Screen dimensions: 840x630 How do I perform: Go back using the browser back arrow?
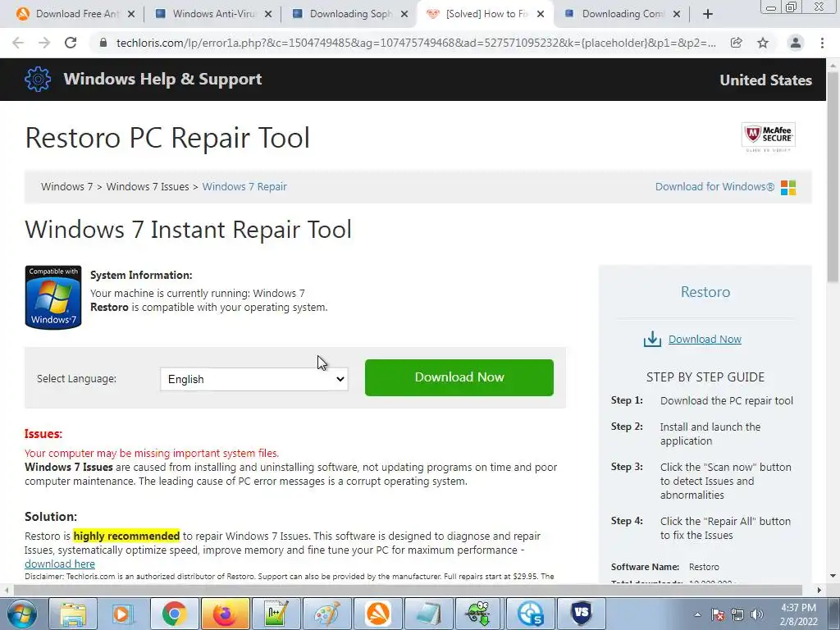18,43
